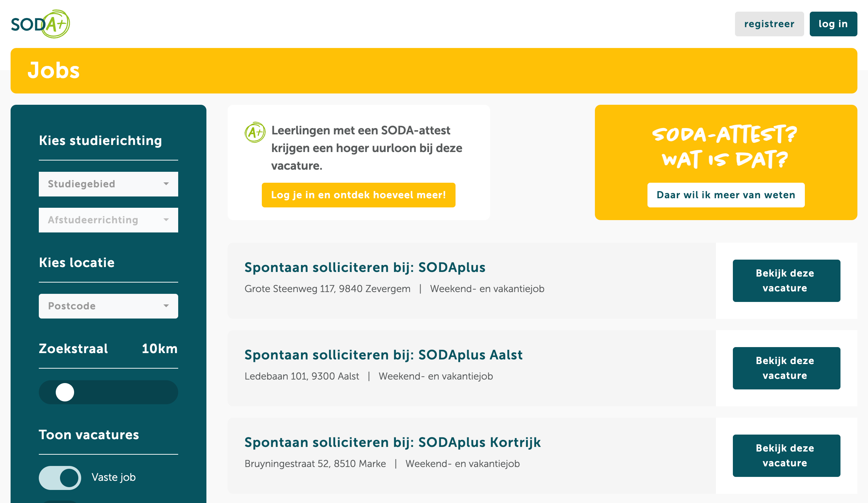868x503 pixels.
Task: Click the Studiegebied dropdown arrow
Action: click(x=166, y=184)
